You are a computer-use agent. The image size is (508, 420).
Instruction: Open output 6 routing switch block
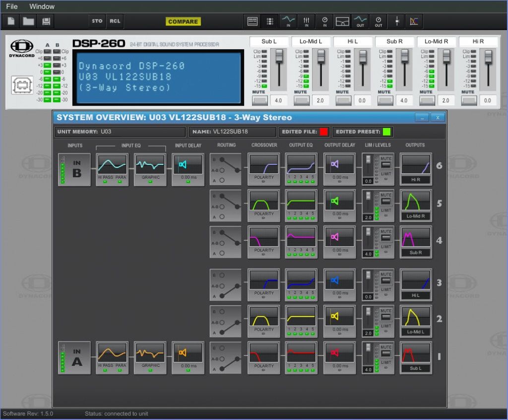coord(226,169)
